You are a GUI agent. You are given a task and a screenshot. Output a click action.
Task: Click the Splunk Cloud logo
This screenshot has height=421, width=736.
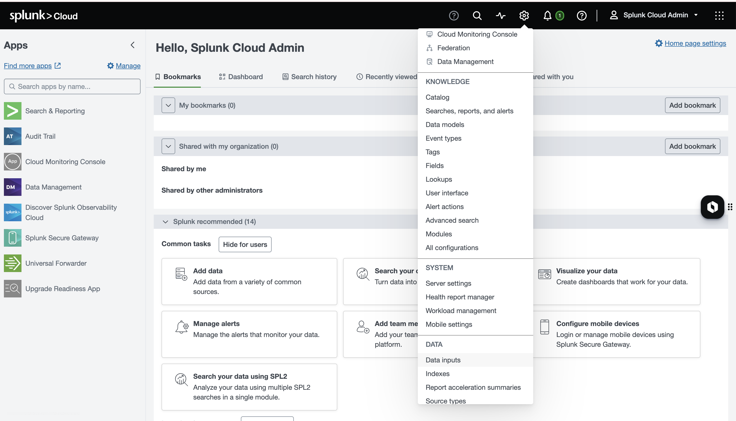(x=44, y=15)
